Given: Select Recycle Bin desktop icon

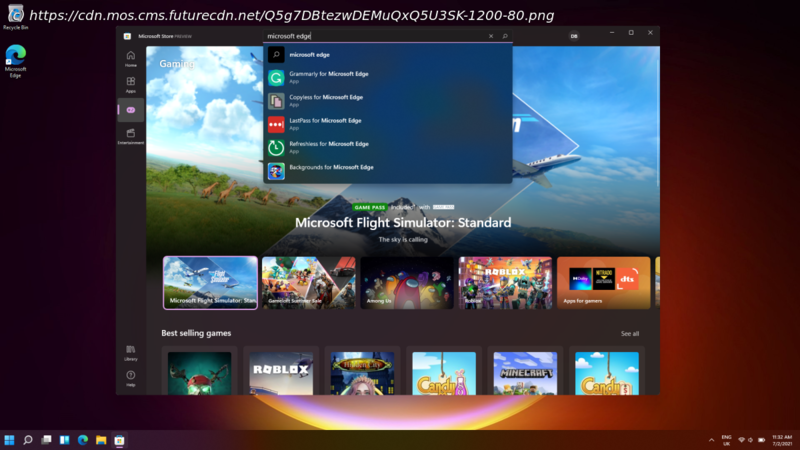Looking at the screenshot, I should [15, 18].
